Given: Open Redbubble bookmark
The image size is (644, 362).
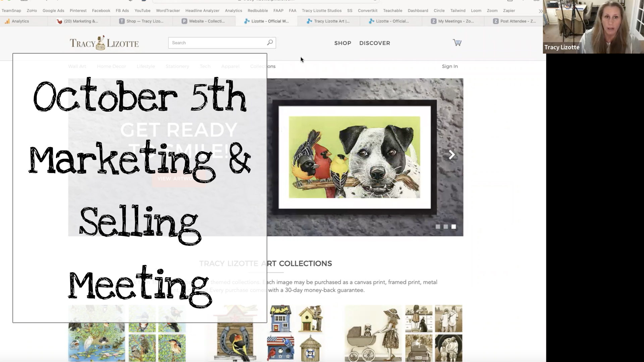Looking at the screenshot, I should tap(258, 11).
